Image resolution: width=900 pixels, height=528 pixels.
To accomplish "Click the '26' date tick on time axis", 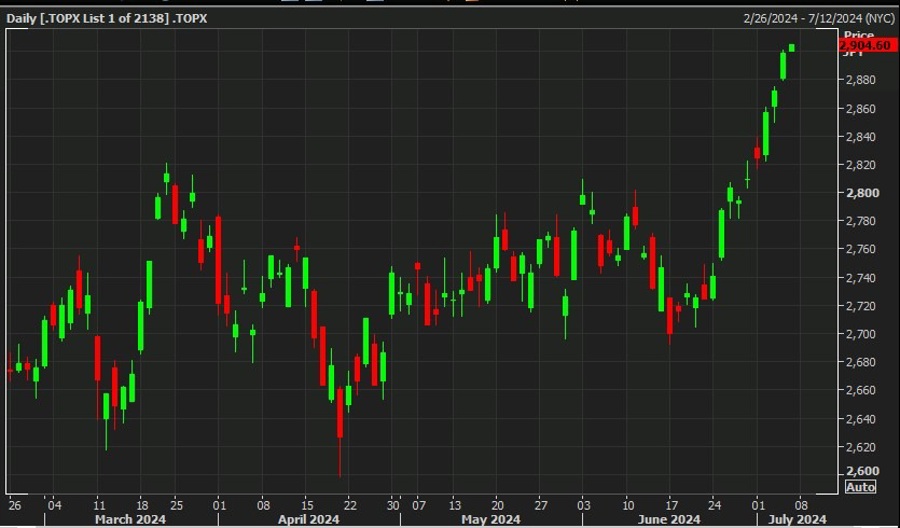I will click(14, 506).
